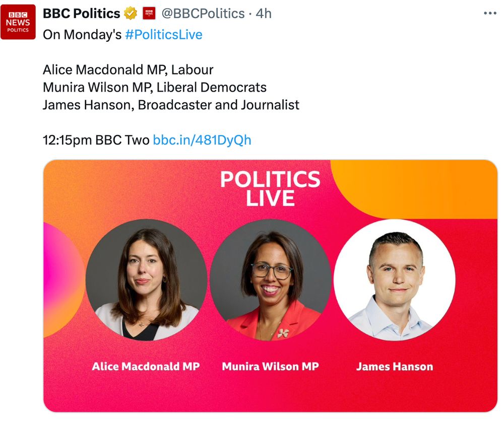
Task: Click the gold verified checkmark badge
Action: pos(130,14)
